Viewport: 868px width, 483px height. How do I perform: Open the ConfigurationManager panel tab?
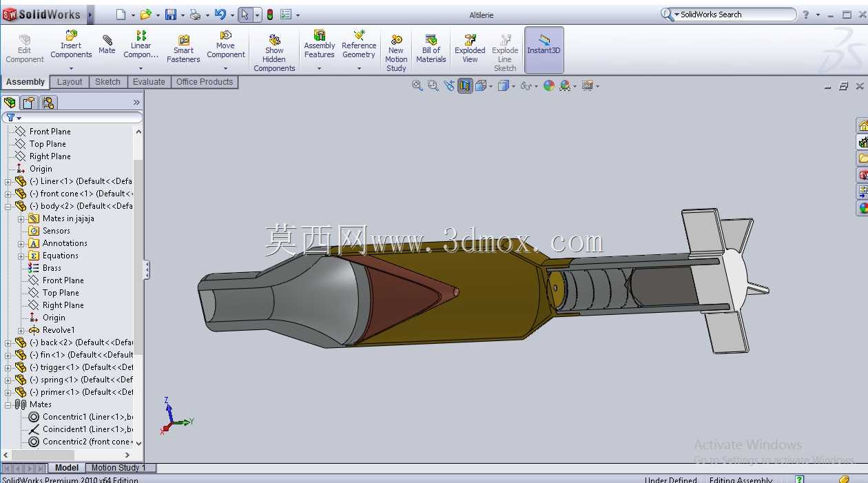[x=48, y=103]
